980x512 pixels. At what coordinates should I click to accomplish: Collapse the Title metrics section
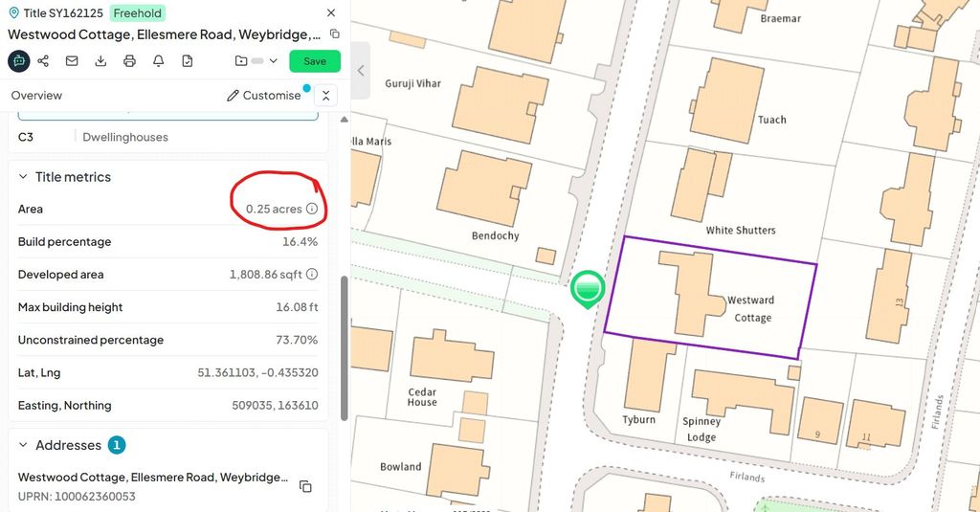[23, 177]
